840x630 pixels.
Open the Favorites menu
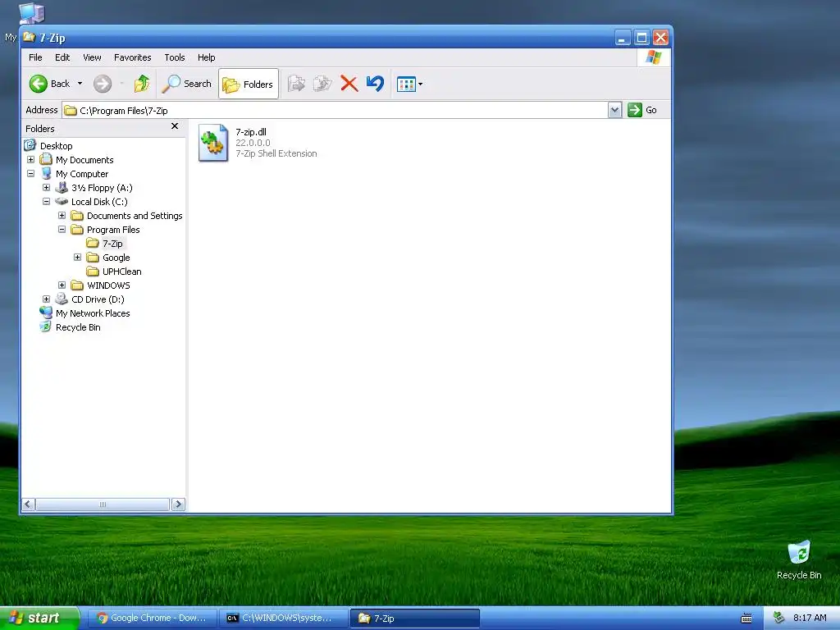point(132,57)
